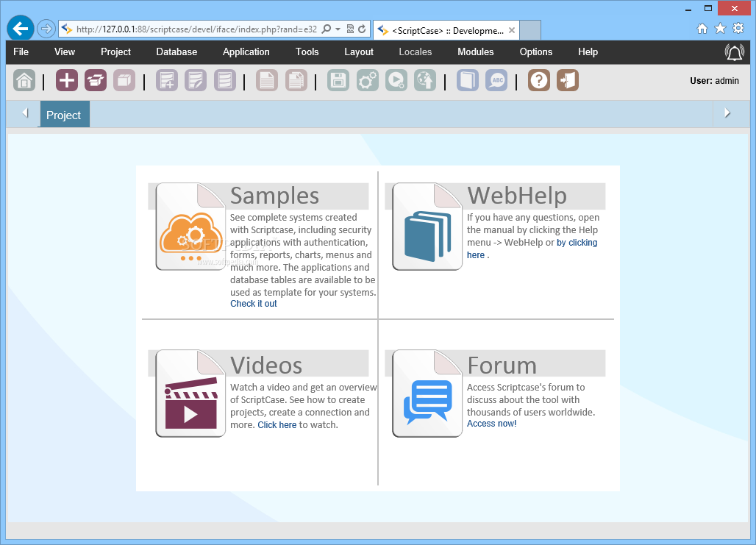
Task: Open the Project menu
Action: click(115, 51)
